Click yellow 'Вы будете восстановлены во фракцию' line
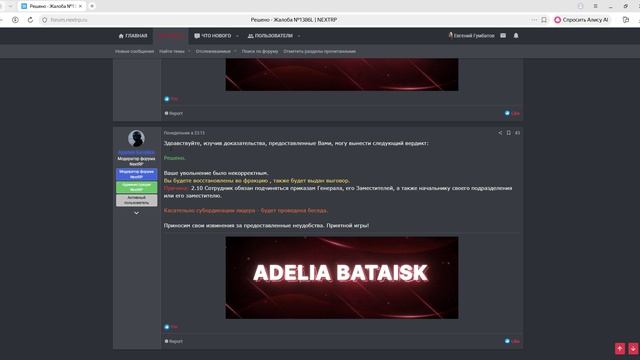Screen dimensions: 640x360 pyautogui.click(x=257, y=180)
